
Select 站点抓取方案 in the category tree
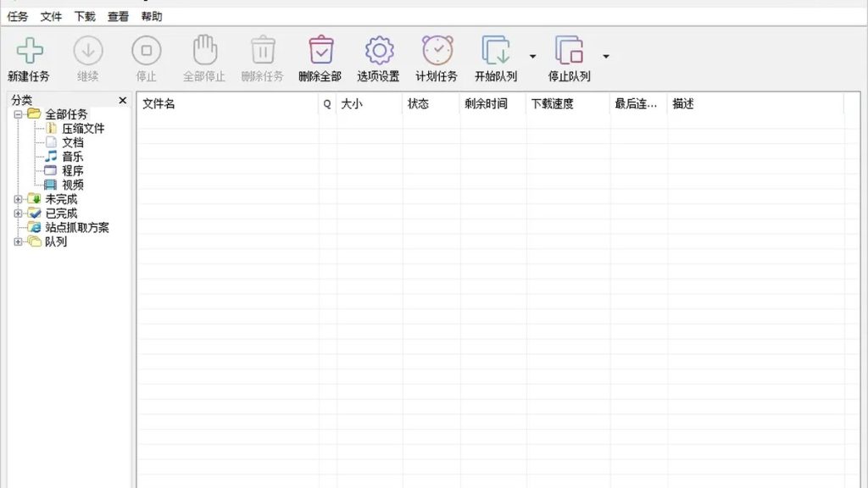point(77,227)
